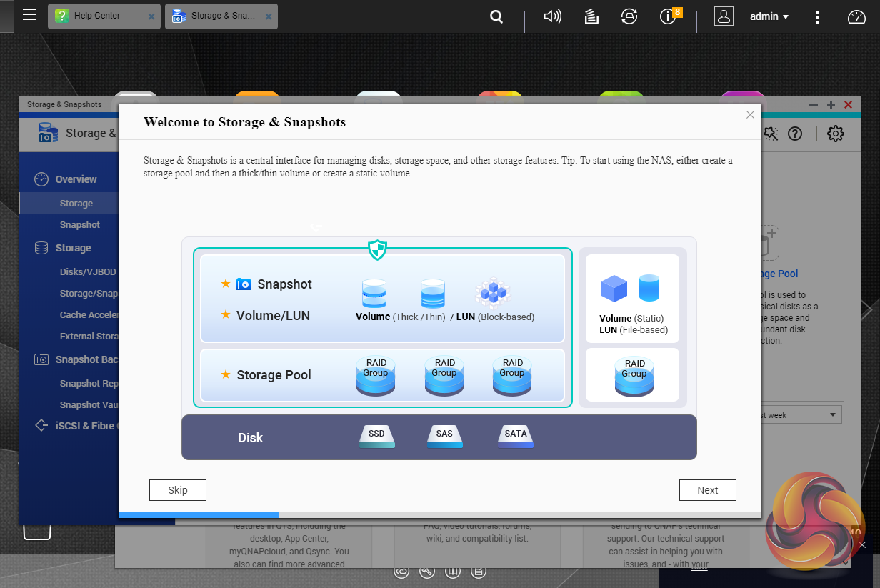Open Storage & Snapshots settings gear icon
Image resolution: width=880 pixels, height=588 pixels.
[836, 134]
